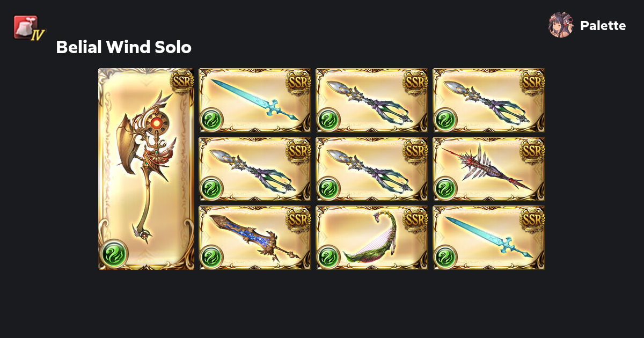Select the peacock feather harp weapon
This screenshot has height=338, width=644.
point(372,238)
